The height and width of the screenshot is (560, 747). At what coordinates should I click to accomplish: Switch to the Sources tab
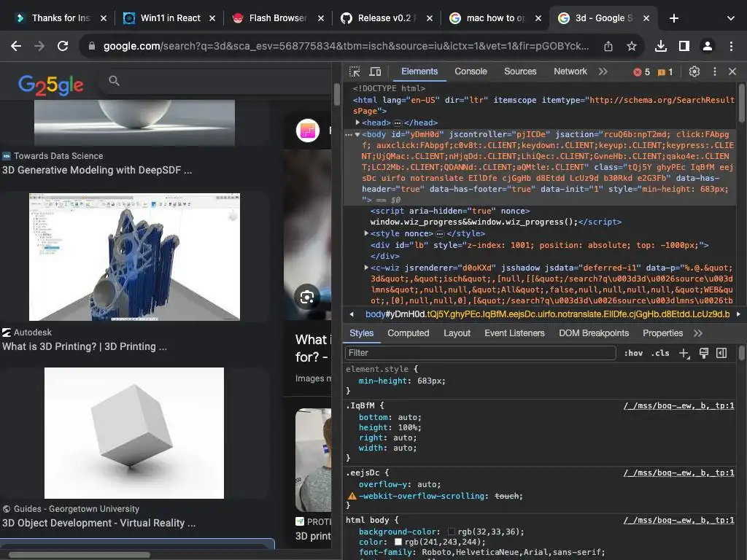coord(520,71)
